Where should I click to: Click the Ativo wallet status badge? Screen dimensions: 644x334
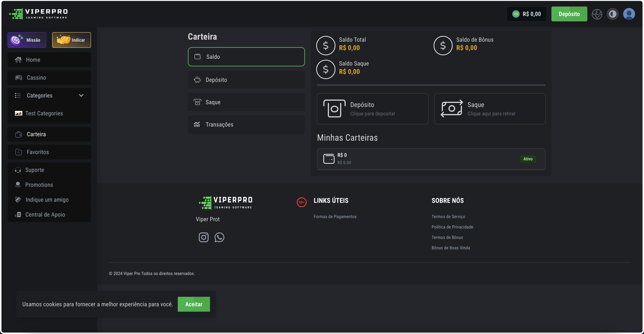(x=528, y=159)
